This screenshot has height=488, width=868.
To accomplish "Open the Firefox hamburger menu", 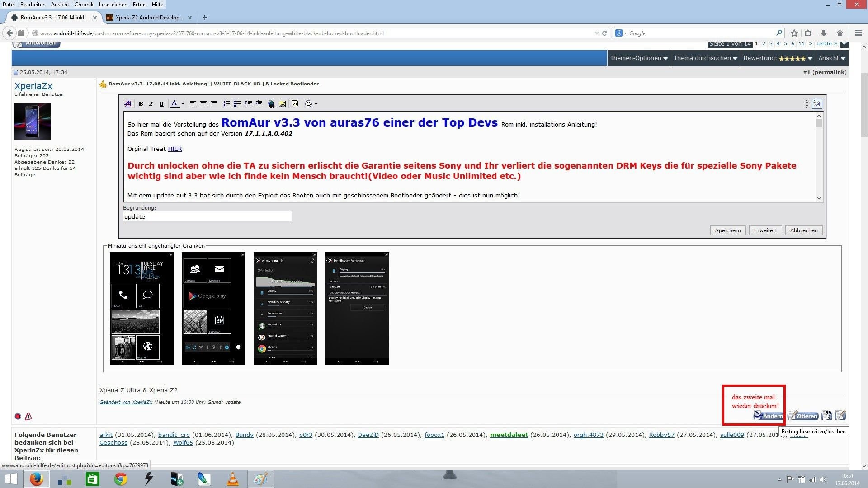I will [858, 33].
